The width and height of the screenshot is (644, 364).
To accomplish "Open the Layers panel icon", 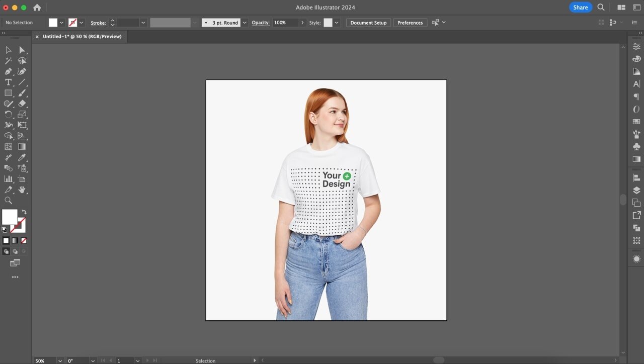I will pos(636,190).
